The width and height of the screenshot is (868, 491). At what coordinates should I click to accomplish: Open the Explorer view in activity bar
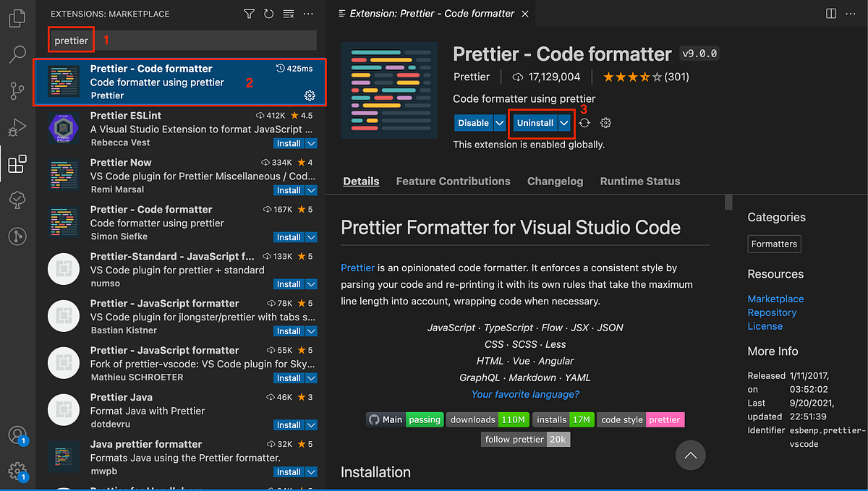(x=17, y=17)
